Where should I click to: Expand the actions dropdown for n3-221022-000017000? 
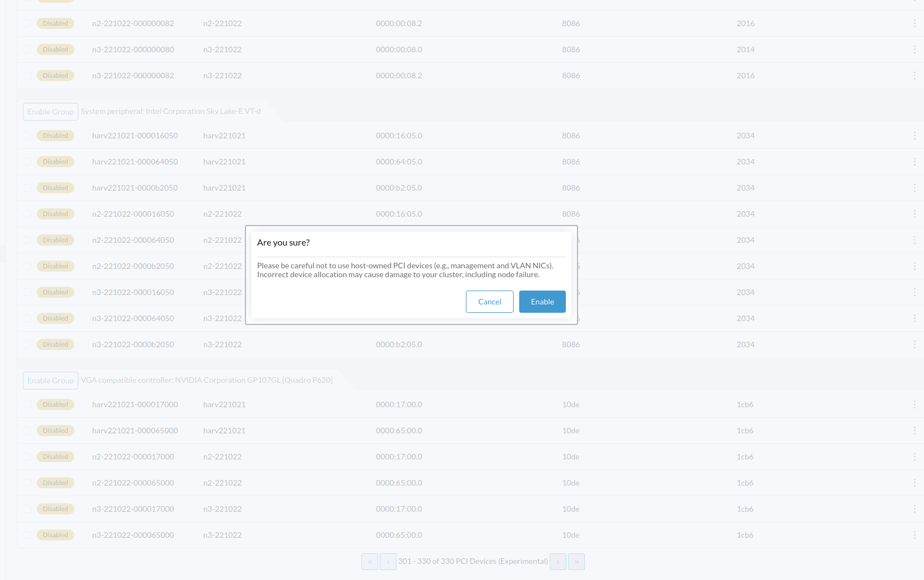point(915,509)
